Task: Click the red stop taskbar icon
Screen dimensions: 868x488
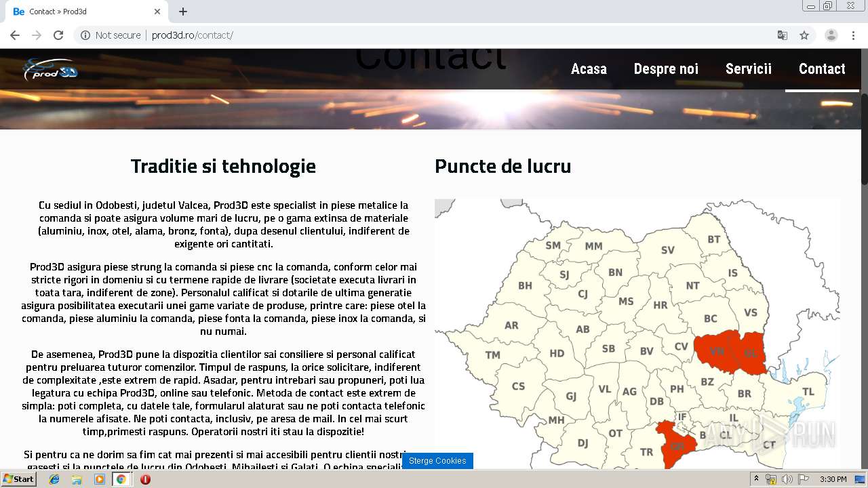Action: pos(145,479)
